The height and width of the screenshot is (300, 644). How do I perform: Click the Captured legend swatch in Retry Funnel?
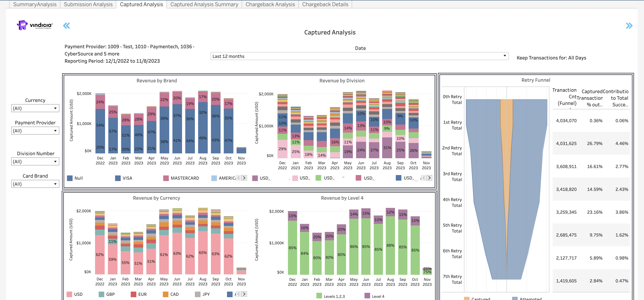click(x=467, y=298)
